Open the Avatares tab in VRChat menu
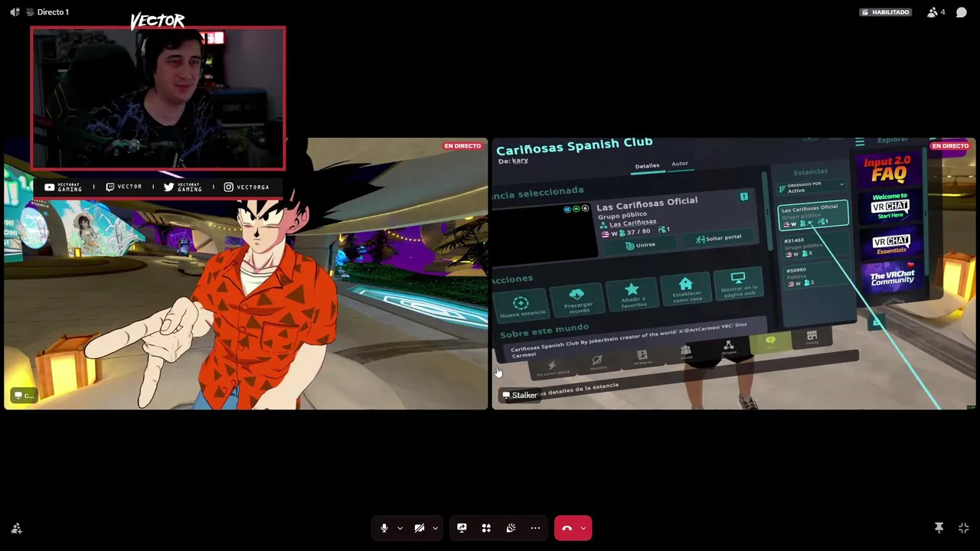Image resolution: width=980 pixels, height=551 pixels. 642,357
